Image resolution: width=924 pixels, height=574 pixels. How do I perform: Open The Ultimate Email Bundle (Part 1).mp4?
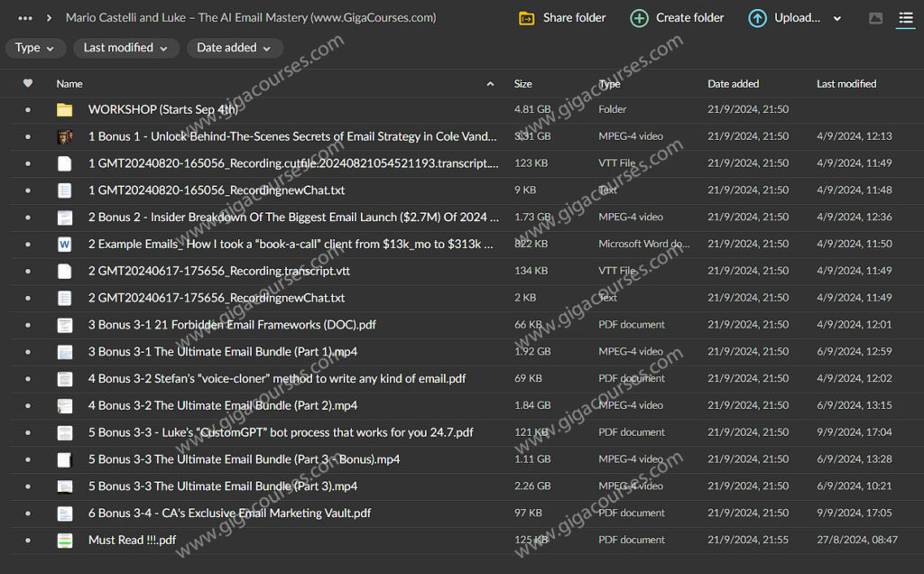click(222, 352)
